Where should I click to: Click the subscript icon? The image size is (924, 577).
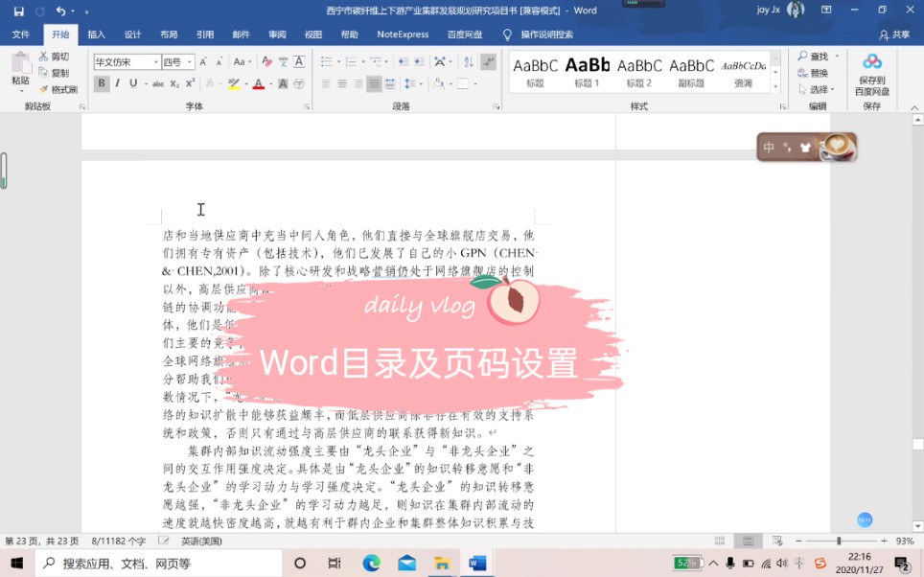(x=174, y=81)
